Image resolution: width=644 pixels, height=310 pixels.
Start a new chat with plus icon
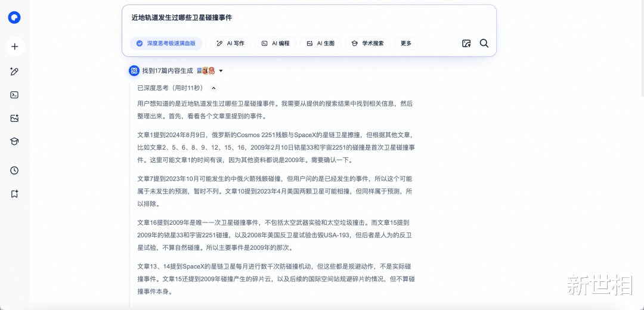[15, 46]
